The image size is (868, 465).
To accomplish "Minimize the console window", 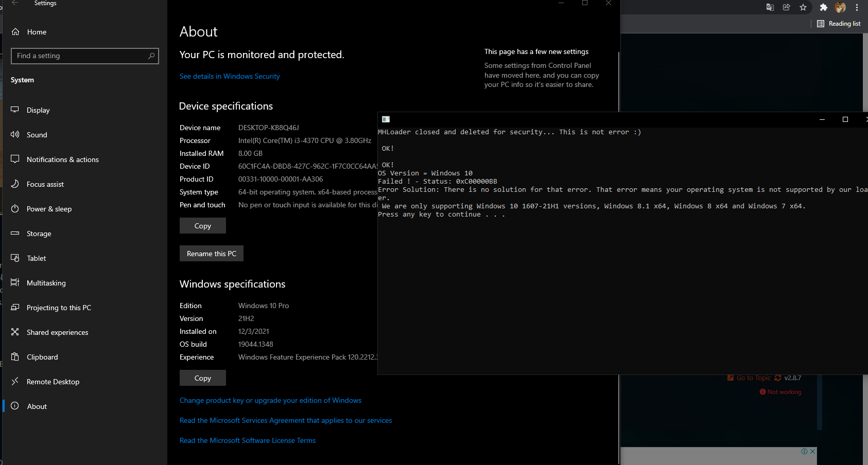I will (822, 119).
